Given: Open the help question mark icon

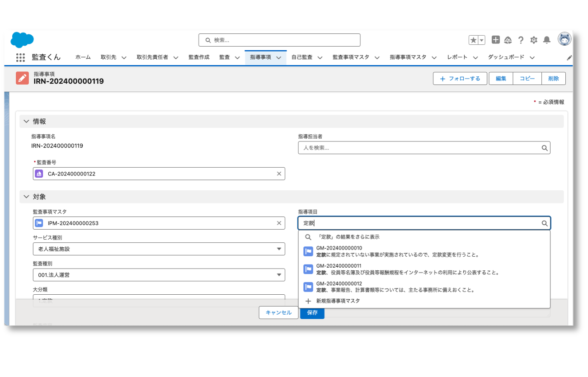Looking at the screenshot, I should [521, 40].
